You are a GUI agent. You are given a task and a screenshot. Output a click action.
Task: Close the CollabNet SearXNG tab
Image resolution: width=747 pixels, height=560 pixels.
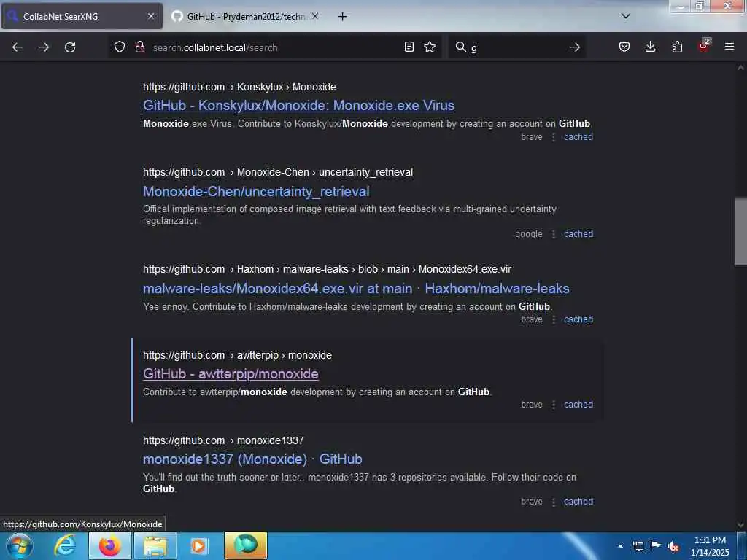[150, 16]
